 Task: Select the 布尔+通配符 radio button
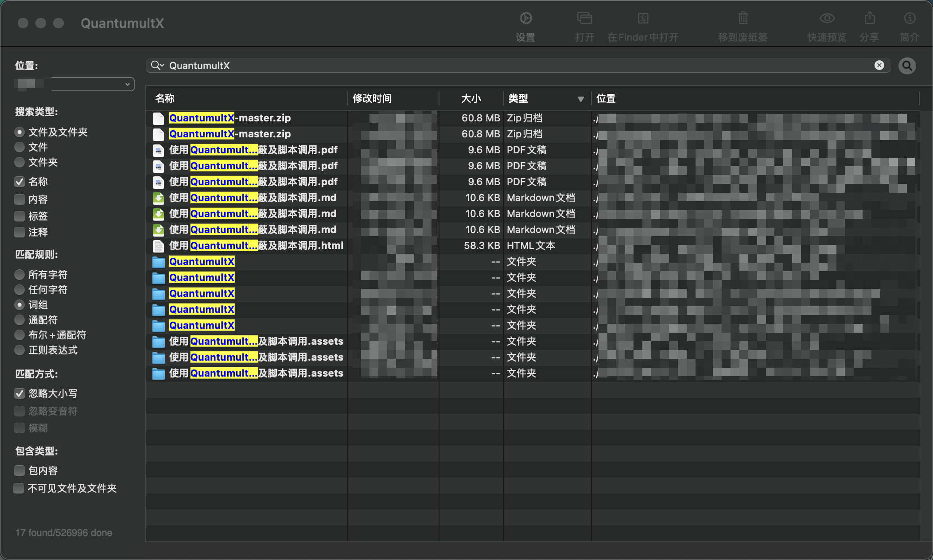[x=19, y=335]
